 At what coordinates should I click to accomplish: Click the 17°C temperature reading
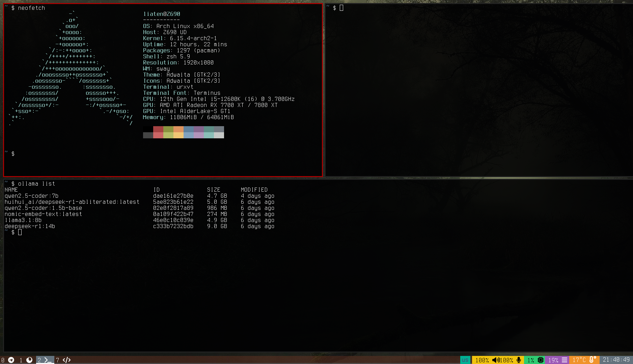579,360
